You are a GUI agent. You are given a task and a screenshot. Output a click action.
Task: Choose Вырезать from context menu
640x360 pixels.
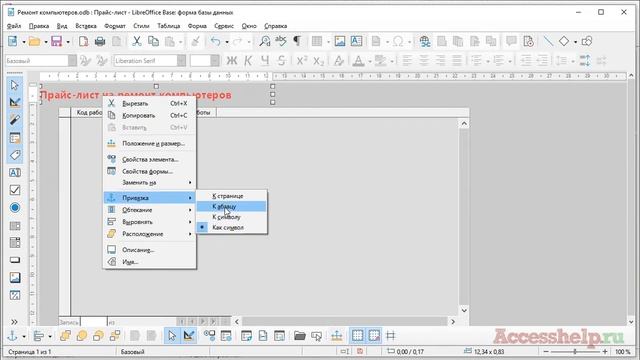(x=149, y=104)
